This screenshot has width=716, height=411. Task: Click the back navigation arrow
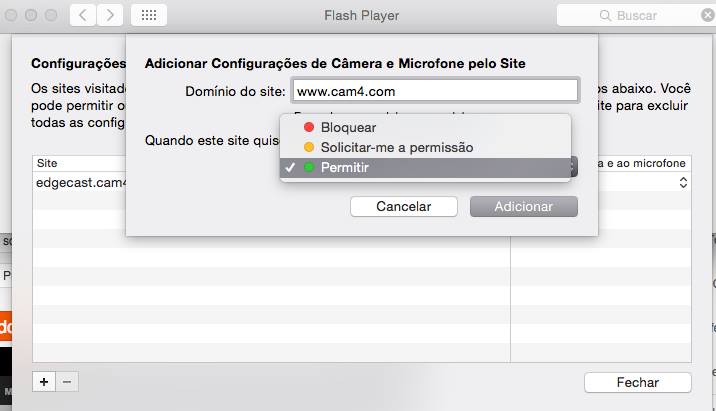coord(84,16)
